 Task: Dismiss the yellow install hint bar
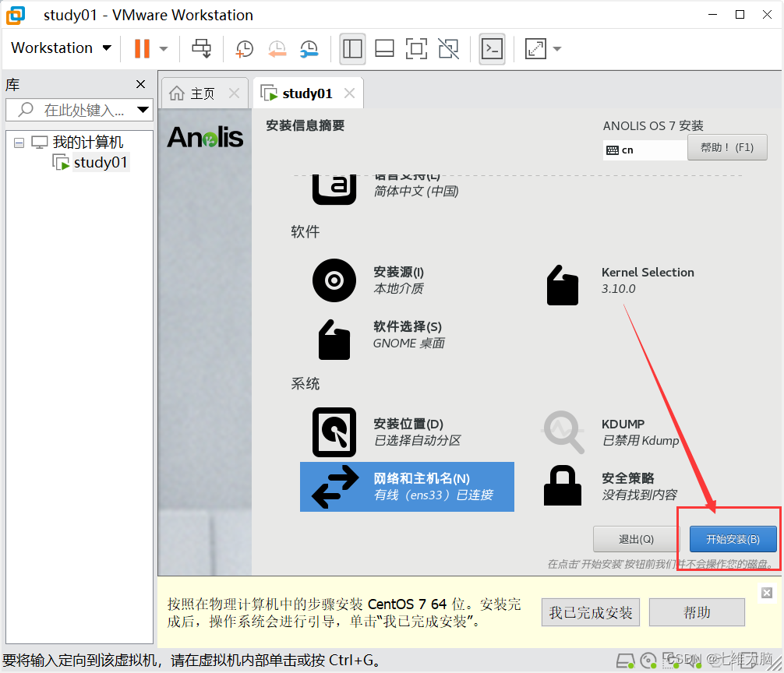767,593
